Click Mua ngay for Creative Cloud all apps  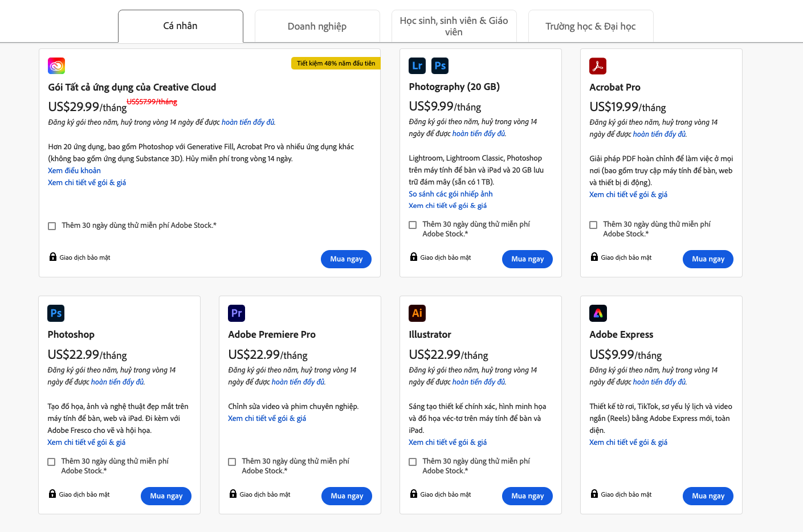[347, 259]
